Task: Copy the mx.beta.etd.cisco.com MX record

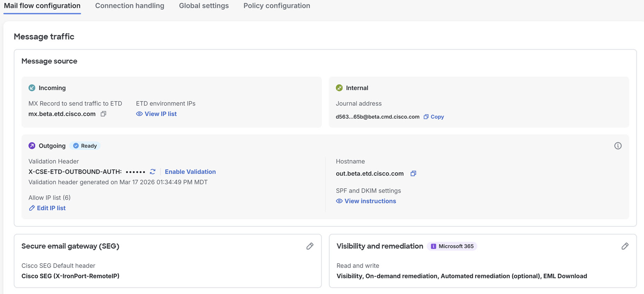Action: 103,114
